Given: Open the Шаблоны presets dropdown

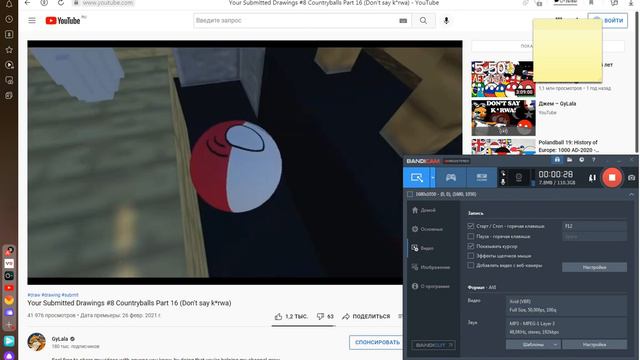Looking at the screenshot, I should pos(533,344).
